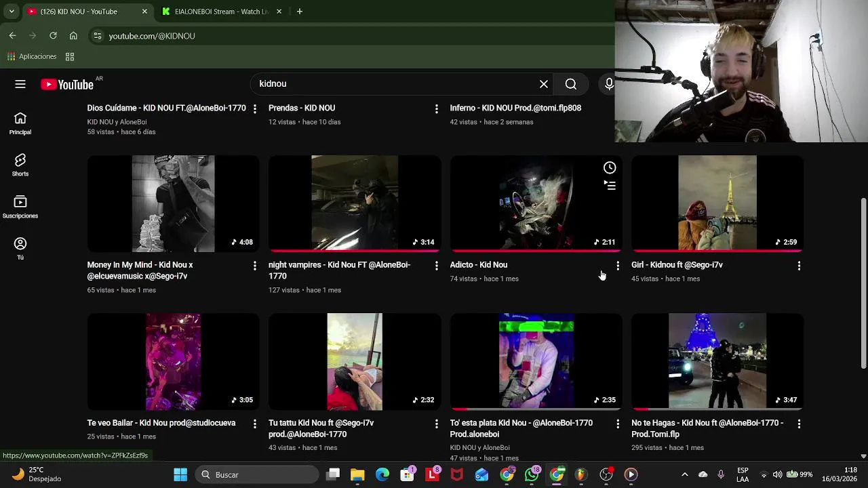Image resolution: width=868 pixels, height=488 pixels.
Task: Open night vampires video title
Action: 339,270
